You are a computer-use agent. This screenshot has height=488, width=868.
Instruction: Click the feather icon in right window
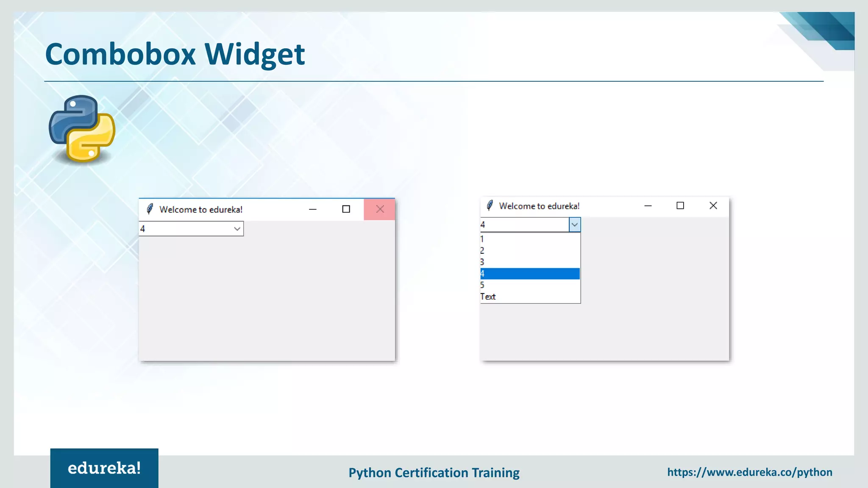click(490, 205)
